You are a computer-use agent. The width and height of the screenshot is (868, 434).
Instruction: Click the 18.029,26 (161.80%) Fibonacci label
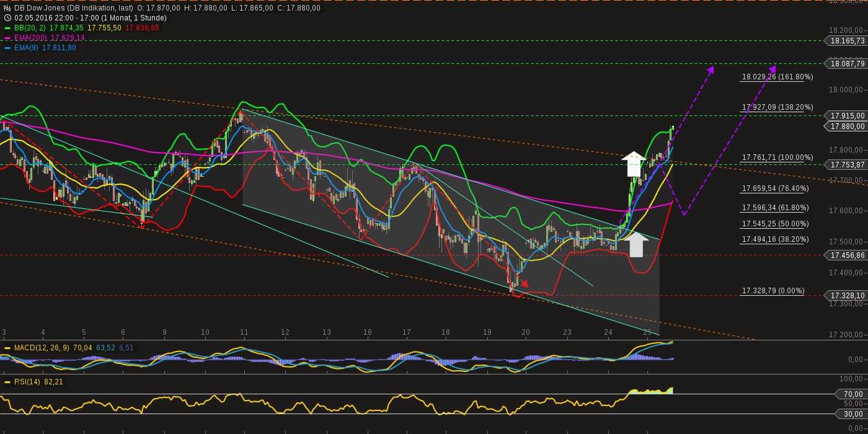777,77
